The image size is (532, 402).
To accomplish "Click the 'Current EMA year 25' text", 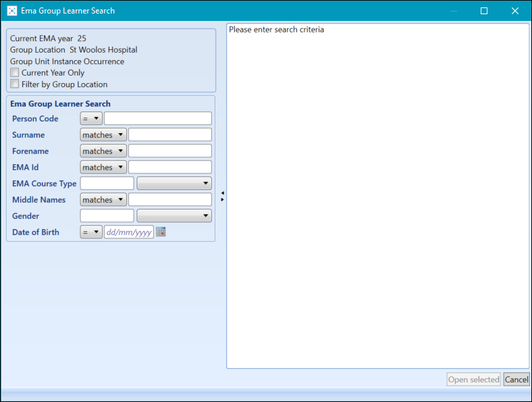I will [48, 39].
